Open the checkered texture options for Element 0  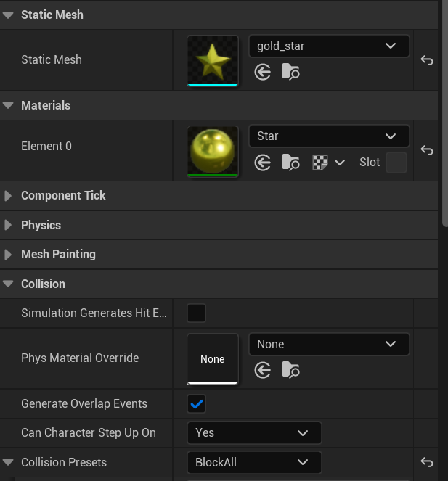click(328, 162)
